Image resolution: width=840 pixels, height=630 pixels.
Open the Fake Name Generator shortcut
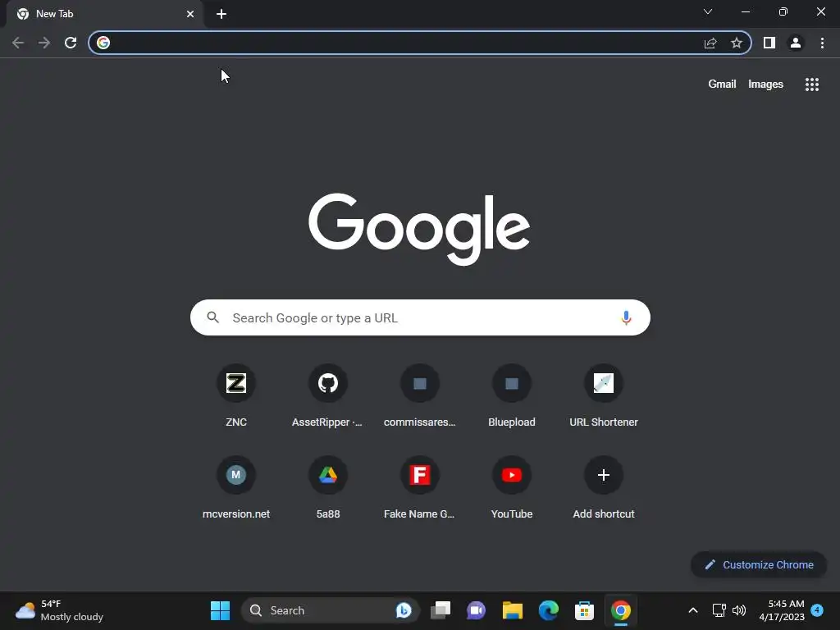[420, 487]
